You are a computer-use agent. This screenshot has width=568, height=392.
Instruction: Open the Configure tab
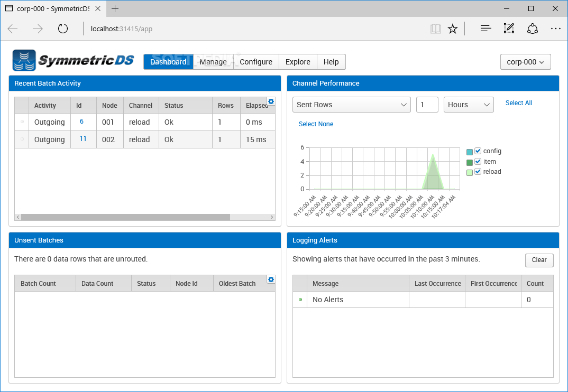point(256,62)
